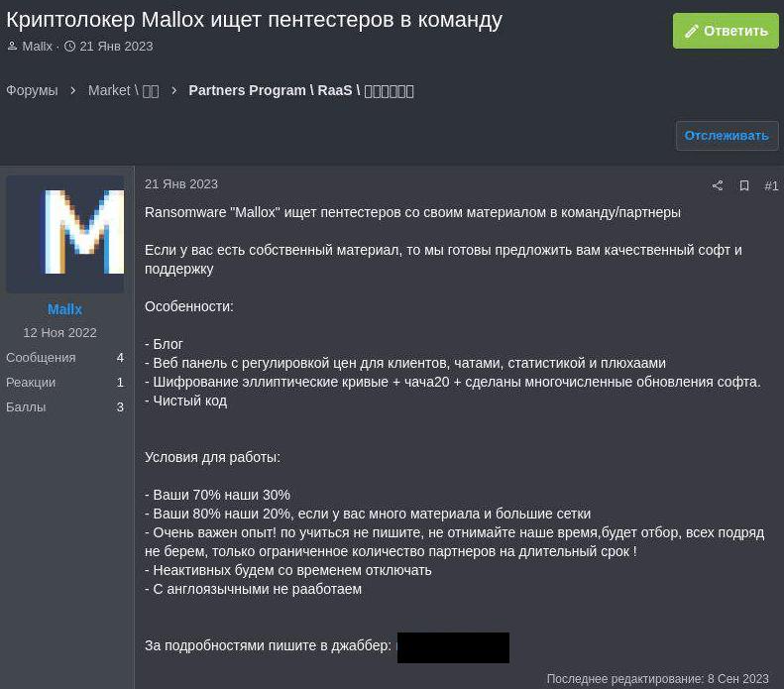Click the thread title heading
This screenshot has width=784, height=689.
click(x=254, y=20)
